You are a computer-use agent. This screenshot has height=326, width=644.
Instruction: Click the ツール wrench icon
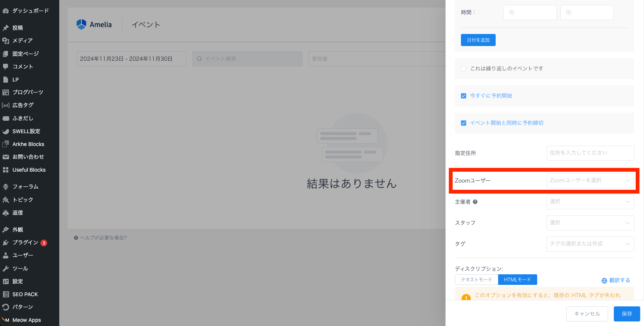tap(6, 269)
